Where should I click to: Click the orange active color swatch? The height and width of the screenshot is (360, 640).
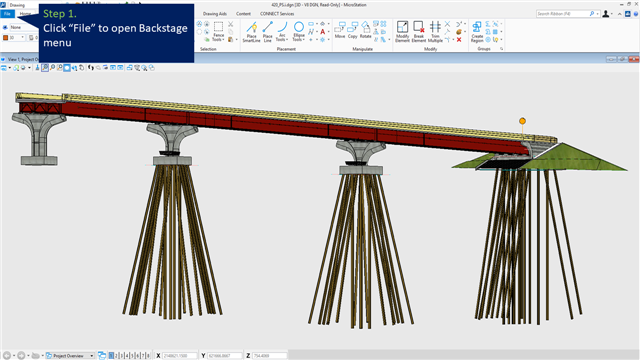5,38
